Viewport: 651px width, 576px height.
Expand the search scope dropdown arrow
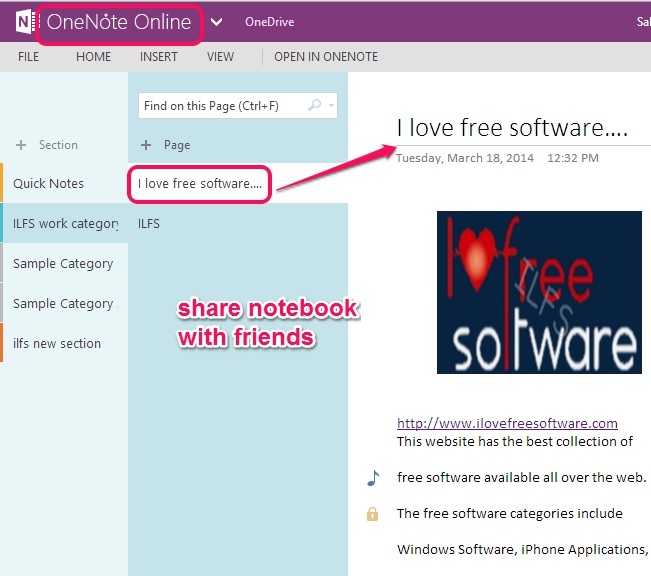(x=331, y=105)
